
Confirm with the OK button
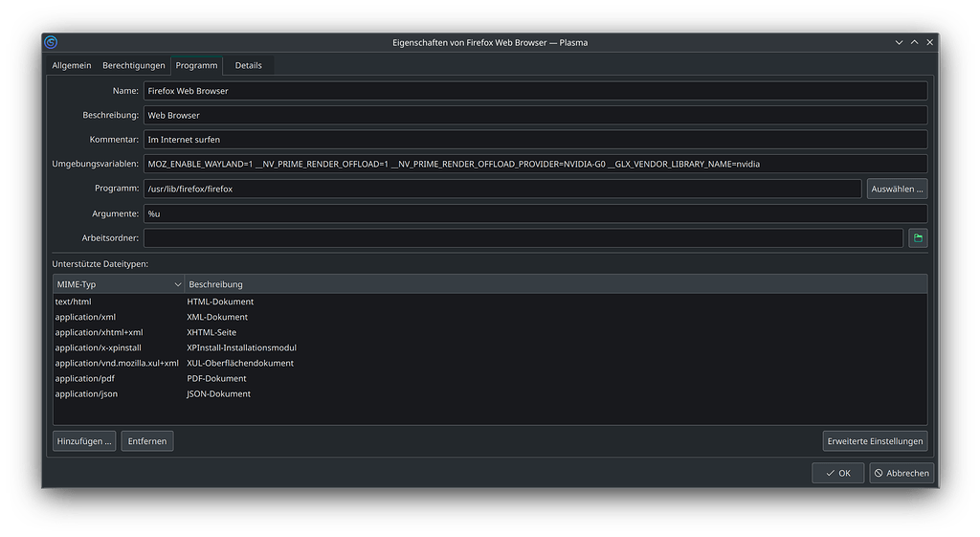point(838,473)
